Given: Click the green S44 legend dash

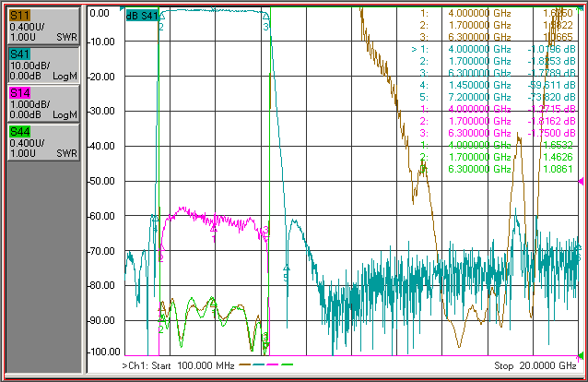Looking at the screenshot, I should pos(287,364).
